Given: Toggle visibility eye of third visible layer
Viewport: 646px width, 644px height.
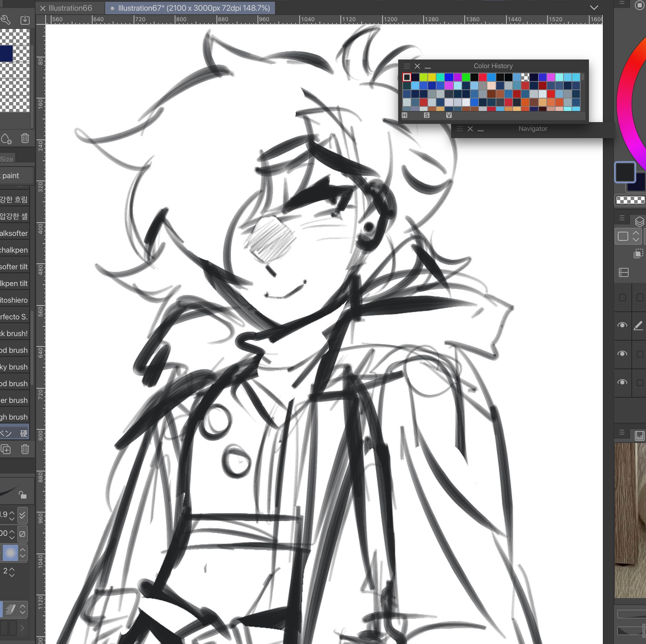Looking at the screenshot, I should (x=622, y=382).
